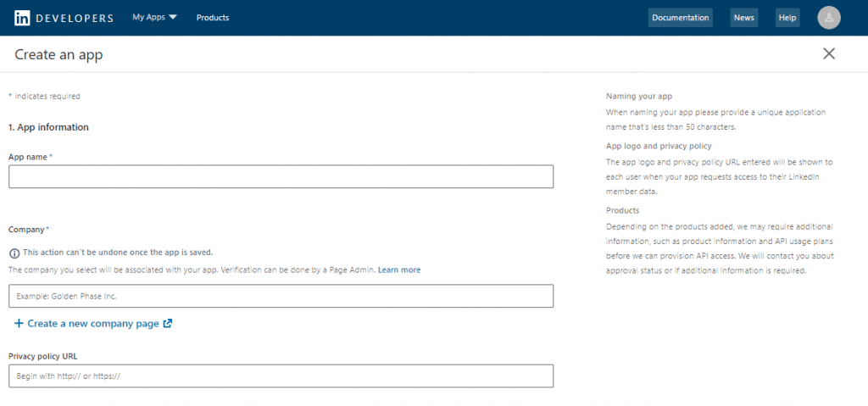Open the profile avatar menu
This screenshot has width=868, height=406.
point(828,18)
